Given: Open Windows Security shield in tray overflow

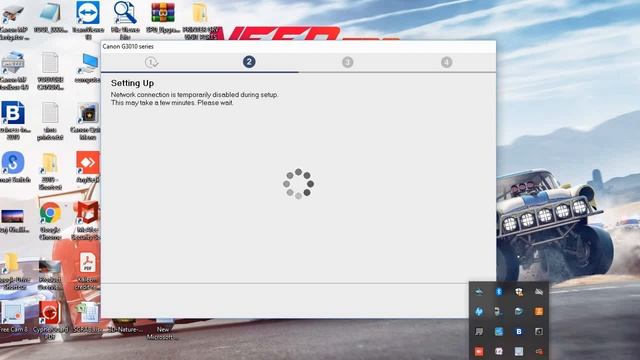Looking at the screenshot, I should 519,291.
